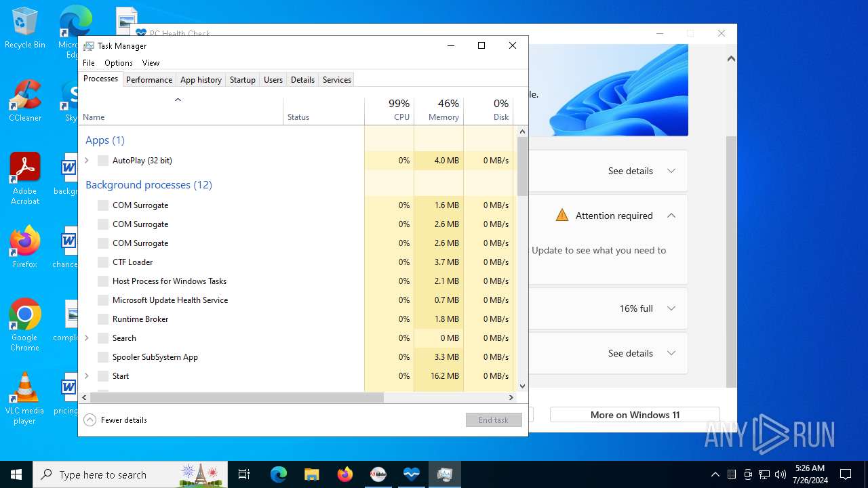
Task: Select the AutoPlay process icon
Action: (x=103, y=161)
